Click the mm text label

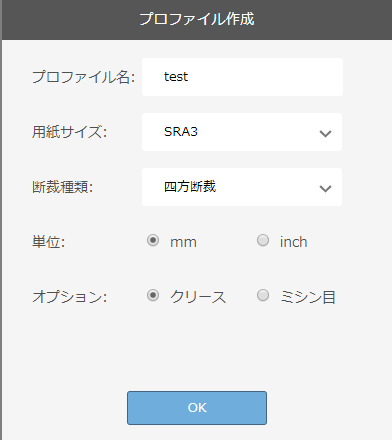(x=183, y=242)
